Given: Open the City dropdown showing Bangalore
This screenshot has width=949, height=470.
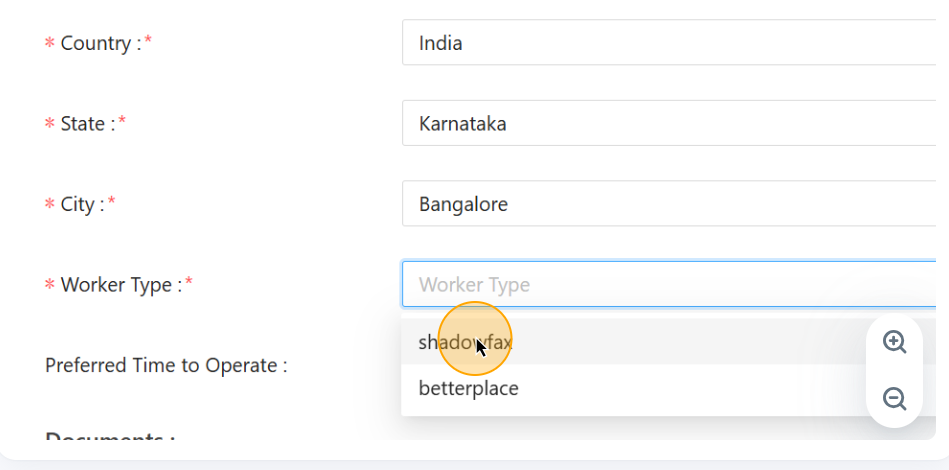Looking at the screenshot, I should [668, 204].
